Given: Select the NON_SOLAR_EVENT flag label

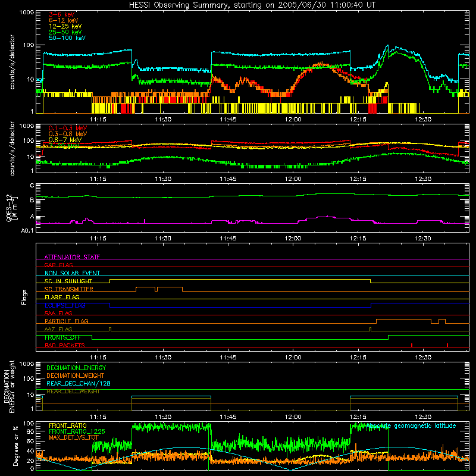Looking at the screenshot, I should (72, 273).
